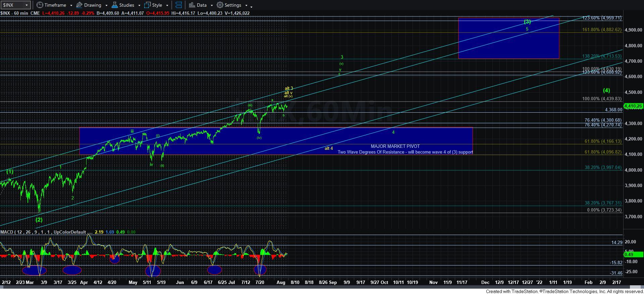The image size is (644, 294).
Task: Open the Studies menu
Action: tap(126, 5)
